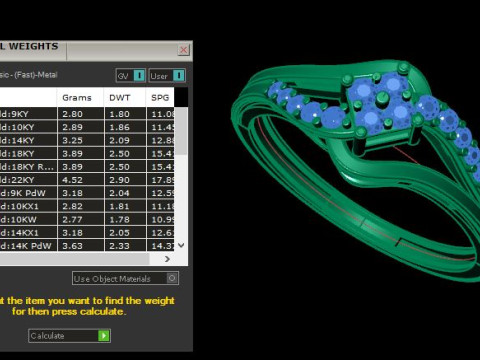Select the 14KX1 metal row
Screen dimensions: 480x360
[87, 232]
